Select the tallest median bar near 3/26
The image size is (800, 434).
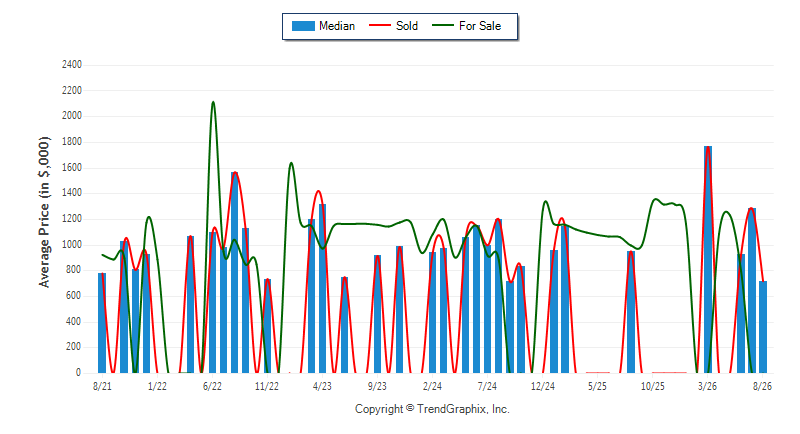tap(708, 260)
